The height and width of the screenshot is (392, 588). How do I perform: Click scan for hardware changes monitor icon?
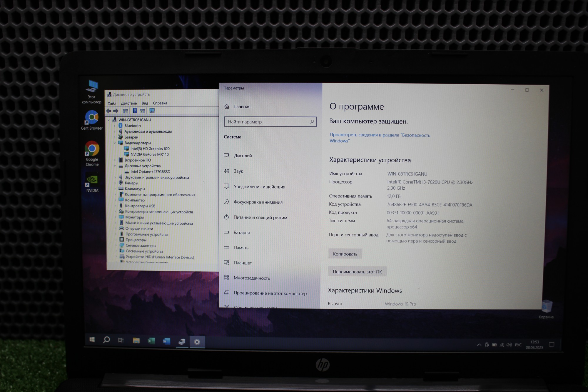coord(152,111)
